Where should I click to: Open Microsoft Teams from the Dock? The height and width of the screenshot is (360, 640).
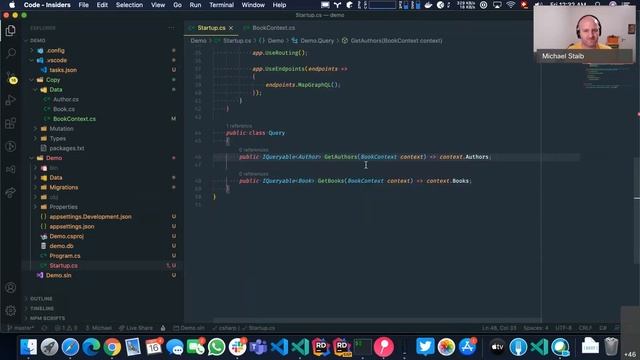[x=258, y=347]
